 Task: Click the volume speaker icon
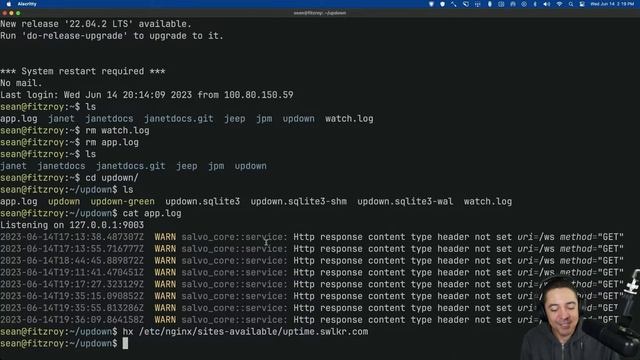(x=547, y=4)
